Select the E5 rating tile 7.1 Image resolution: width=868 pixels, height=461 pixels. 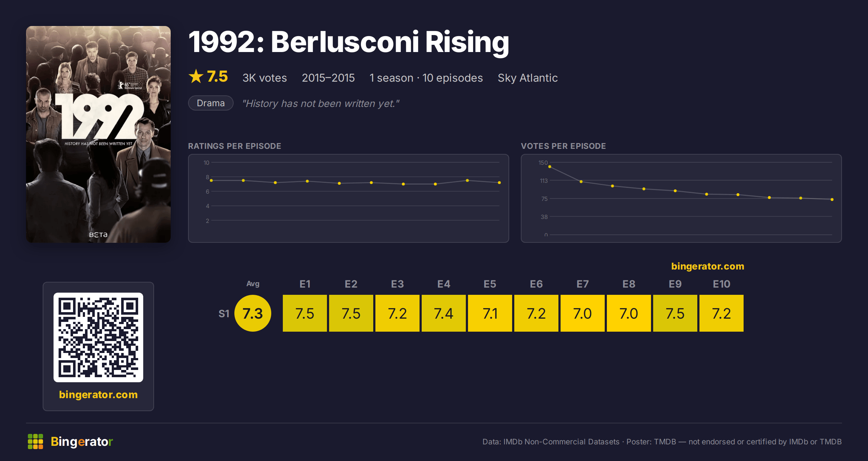click(x=490, y=313)
